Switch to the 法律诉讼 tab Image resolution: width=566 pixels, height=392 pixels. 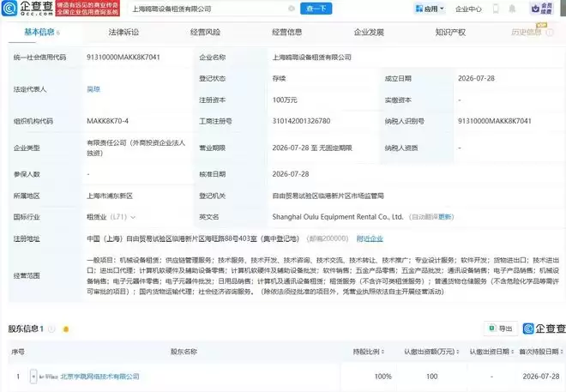(123, 32)
